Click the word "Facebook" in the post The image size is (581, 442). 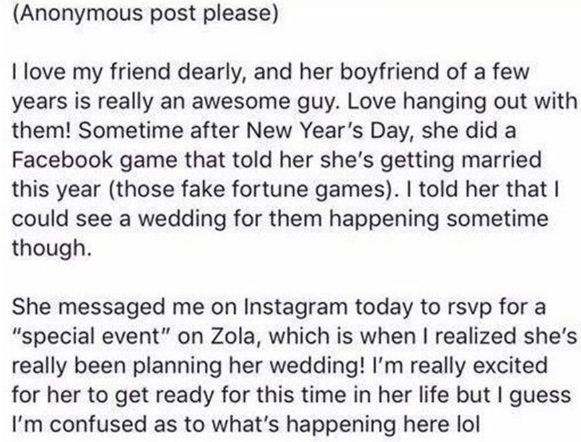[x=62, y=160]
